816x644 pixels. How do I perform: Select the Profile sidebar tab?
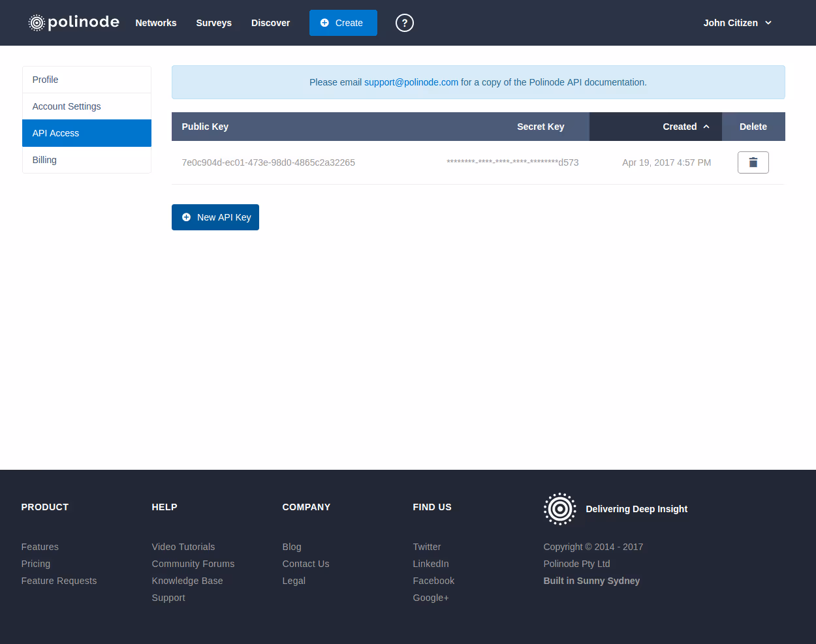click(x=87, y=80)
